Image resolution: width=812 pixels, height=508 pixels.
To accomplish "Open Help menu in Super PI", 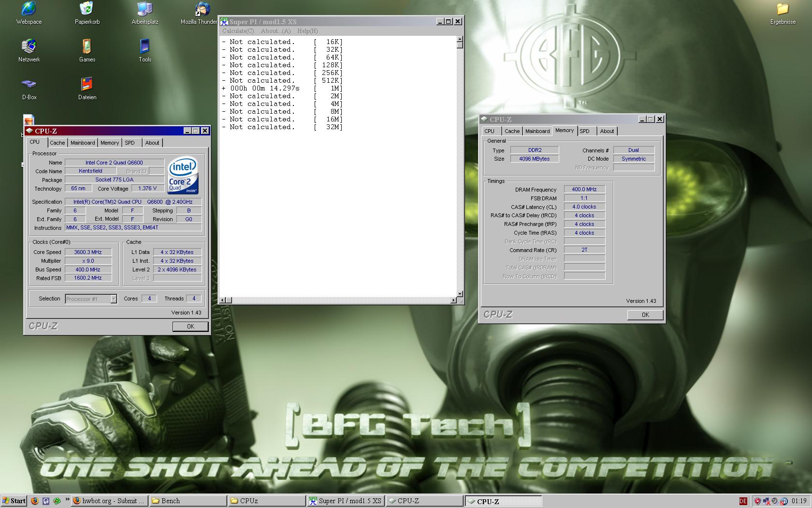I will pyautogui.click(x=307, y=31).
